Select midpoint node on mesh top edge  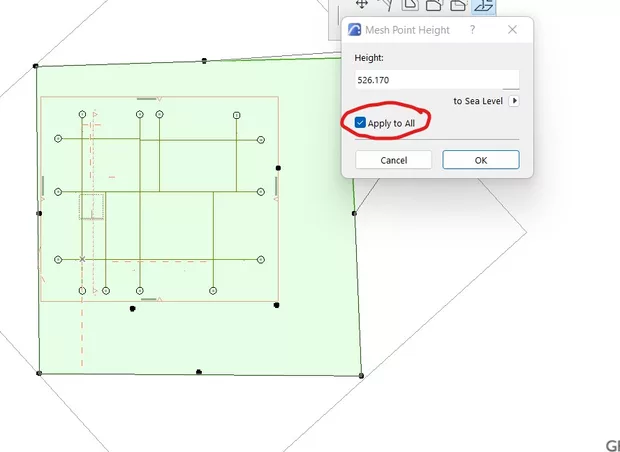point(204,61)
